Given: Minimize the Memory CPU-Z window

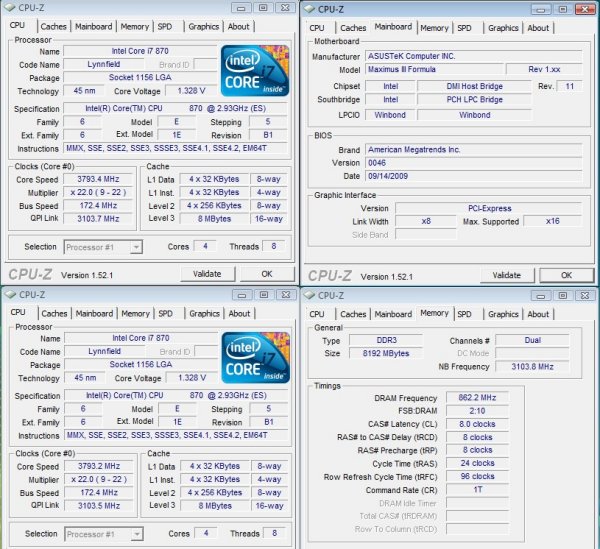Looking at the screenshot, I should coord(541,295).
